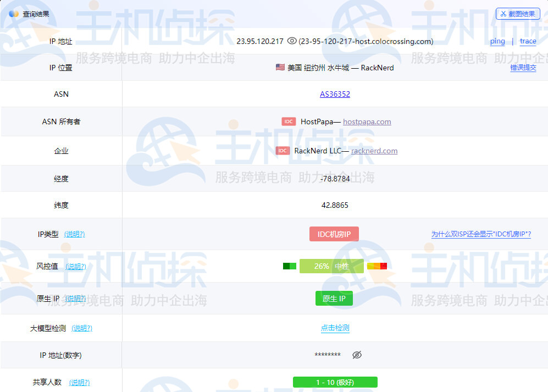Expand 说明 help next to 风控值

point(75,267)
